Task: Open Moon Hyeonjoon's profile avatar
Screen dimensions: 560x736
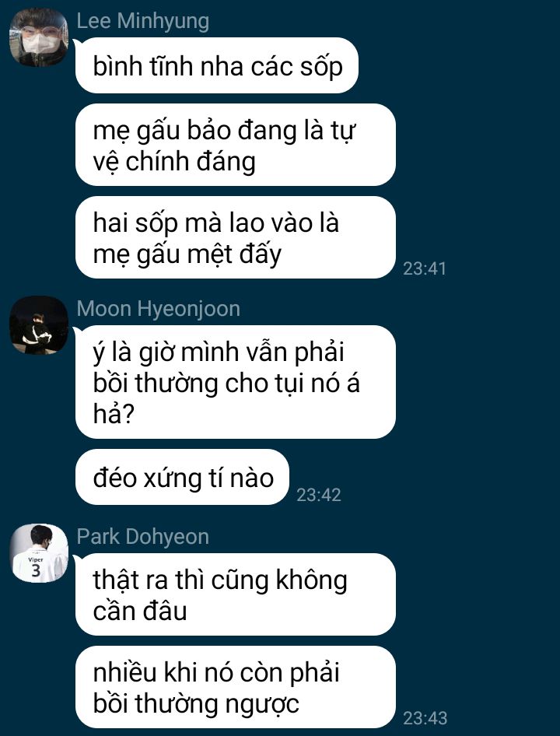Action: coord(39,324)
